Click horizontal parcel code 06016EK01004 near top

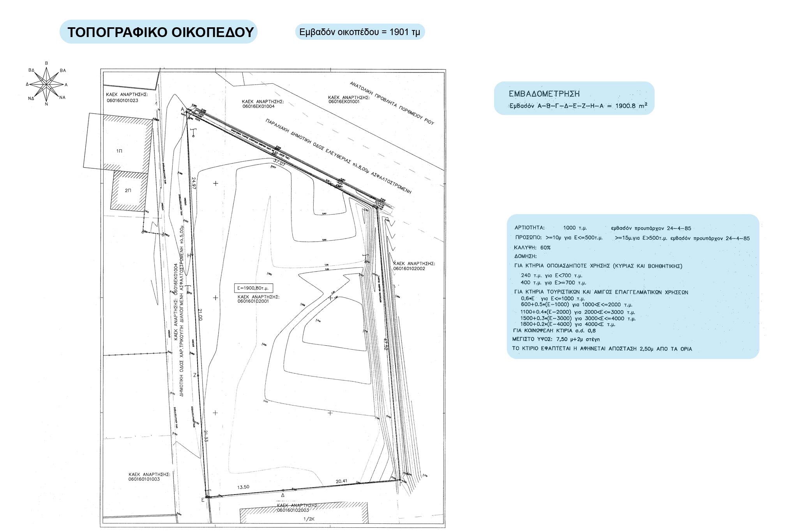point(258,106)
